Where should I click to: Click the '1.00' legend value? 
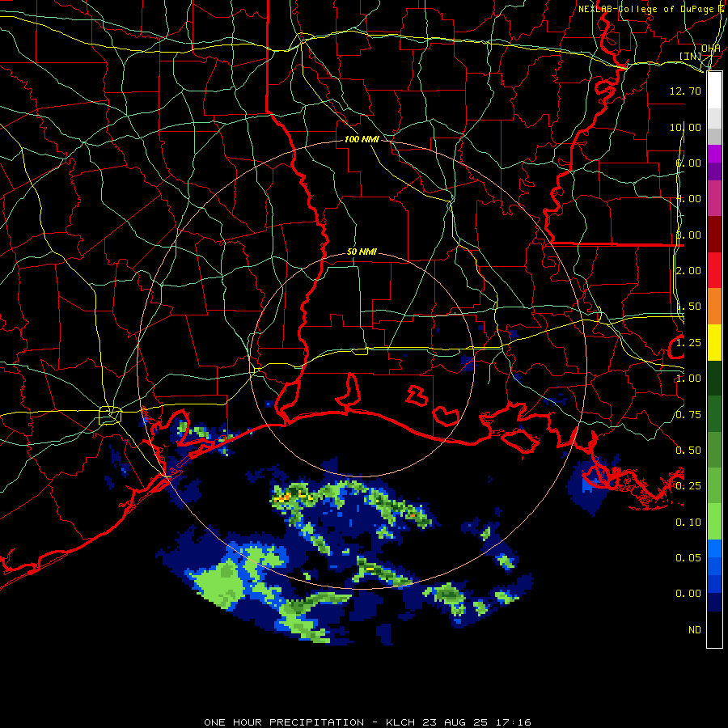pyautogui.click(x=688, y=379)
